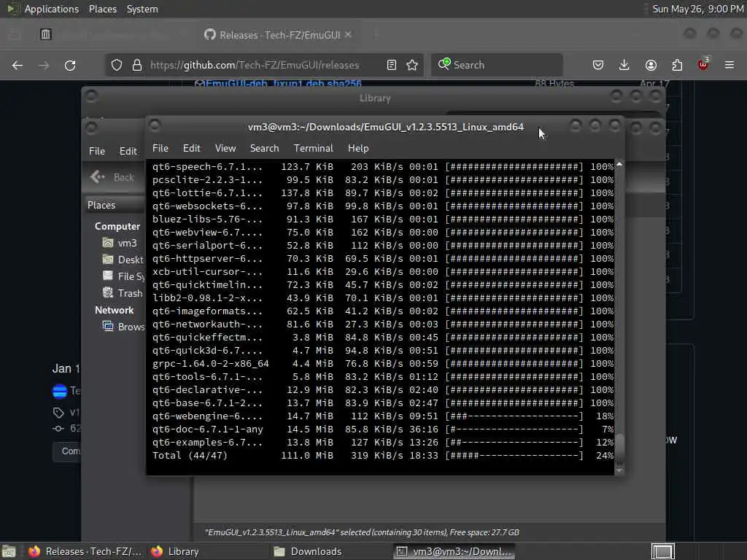Viewport: 747px width, 560px height.
Task: Open the terminal View menu
Action: coord(225,148)
